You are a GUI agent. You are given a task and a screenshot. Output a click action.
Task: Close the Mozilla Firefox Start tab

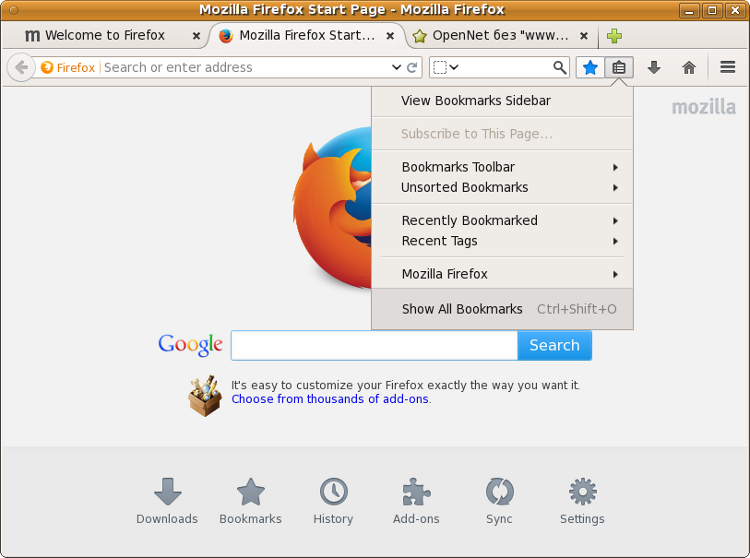[390, 36]
